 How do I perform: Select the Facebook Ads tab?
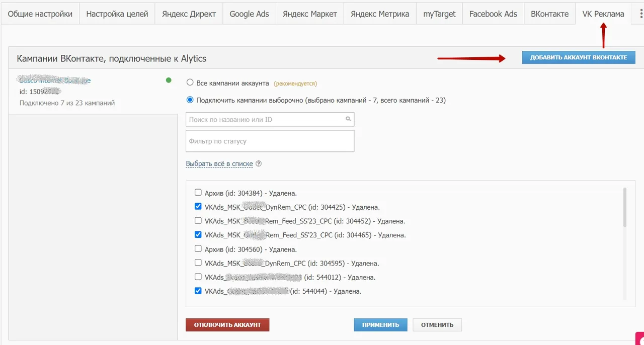click(493, 14)
